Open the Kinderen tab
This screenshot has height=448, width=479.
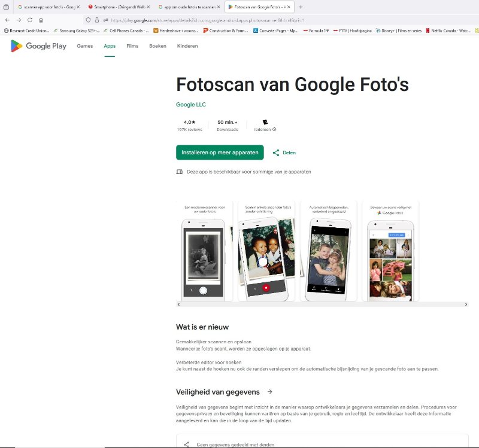click(187, 46)
